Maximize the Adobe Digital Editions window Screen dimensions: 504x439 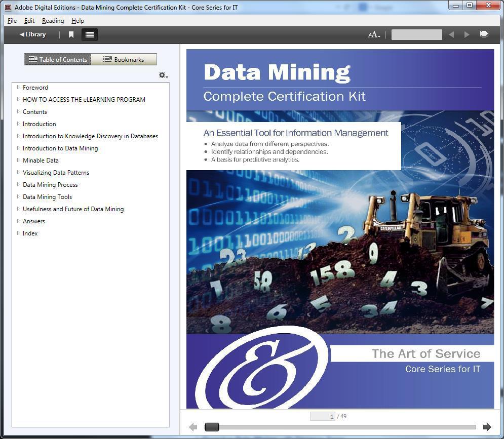(470, 5)
